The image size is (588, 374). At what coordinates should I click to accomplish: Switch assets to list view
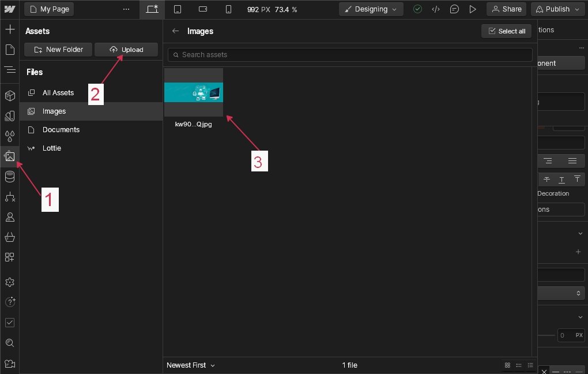tap(530, 365)
